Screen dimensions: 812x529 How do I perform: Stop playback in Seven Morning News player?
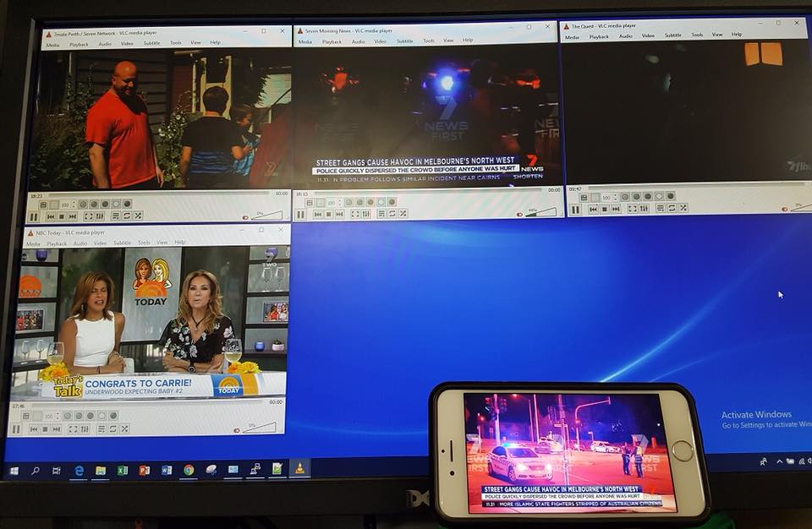328,214
